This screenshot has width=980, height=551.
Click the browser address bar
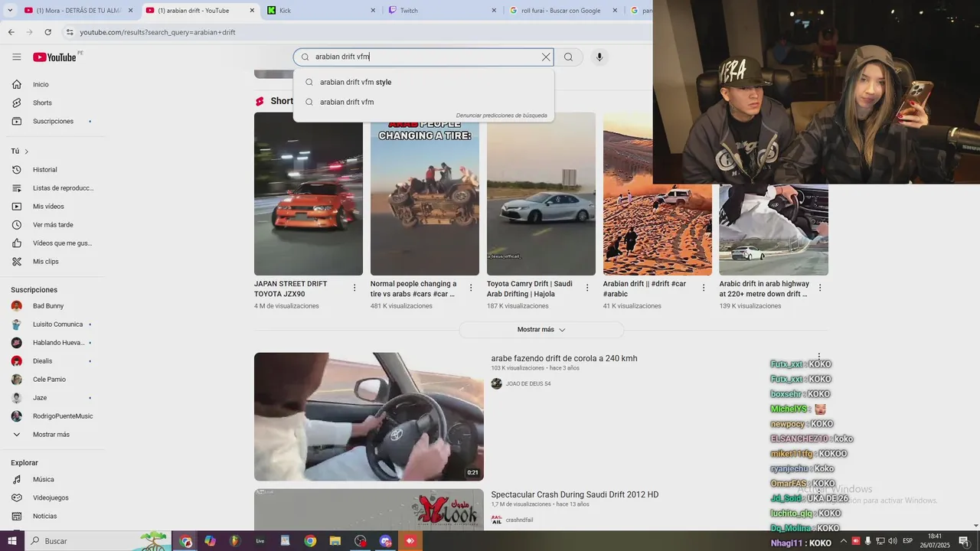tap(356, 32)
